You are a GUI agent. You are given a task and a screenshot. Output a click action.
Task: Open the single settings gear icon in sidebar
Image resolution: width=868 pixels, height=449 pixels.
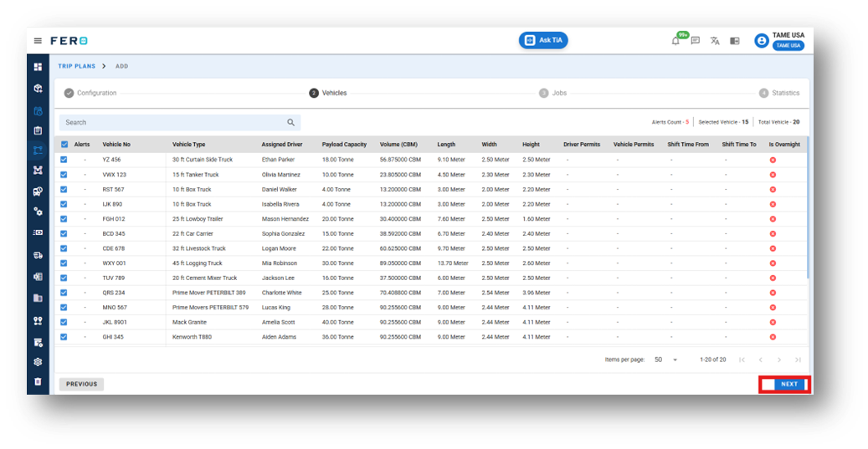point(38,362)
